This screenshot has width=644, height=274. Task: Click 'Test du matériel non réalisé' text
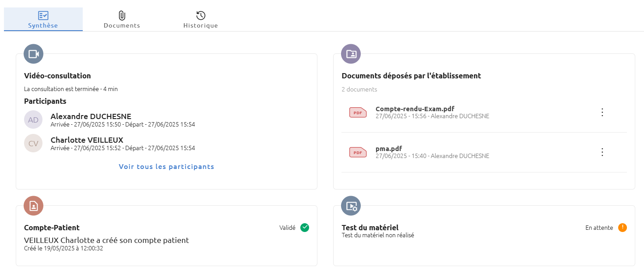tap(378, 235)
